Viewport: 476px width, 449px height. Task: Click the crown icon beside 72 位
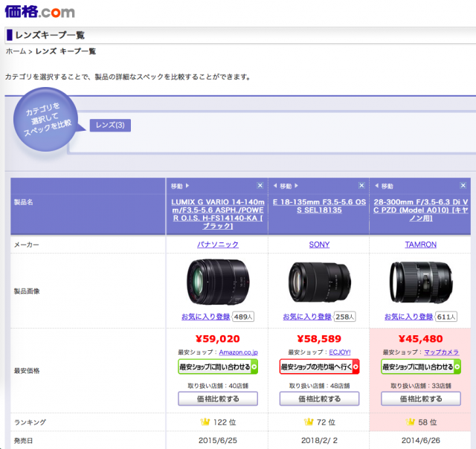(x=309, y=421)
